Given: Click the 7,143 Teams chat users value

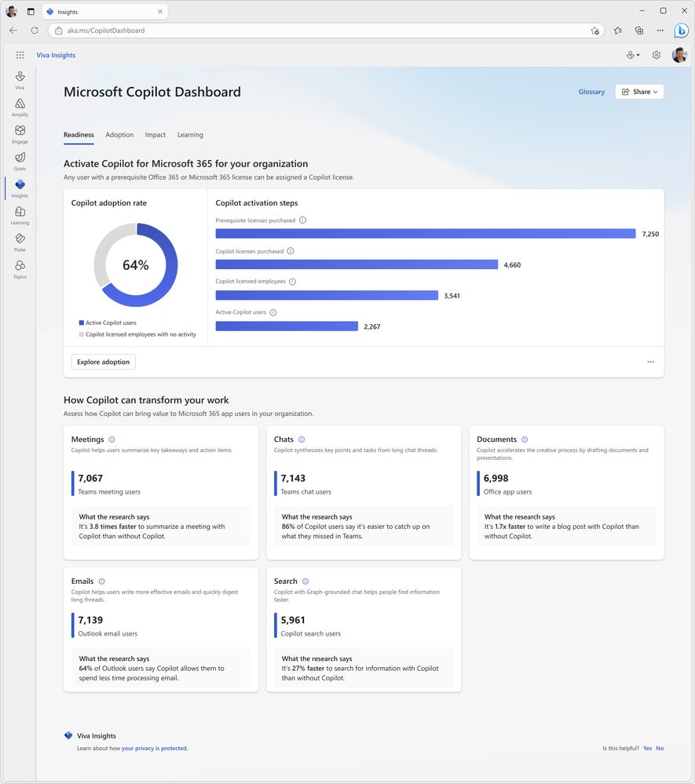Looking at the screenshot, I should [x=293, y=479].
